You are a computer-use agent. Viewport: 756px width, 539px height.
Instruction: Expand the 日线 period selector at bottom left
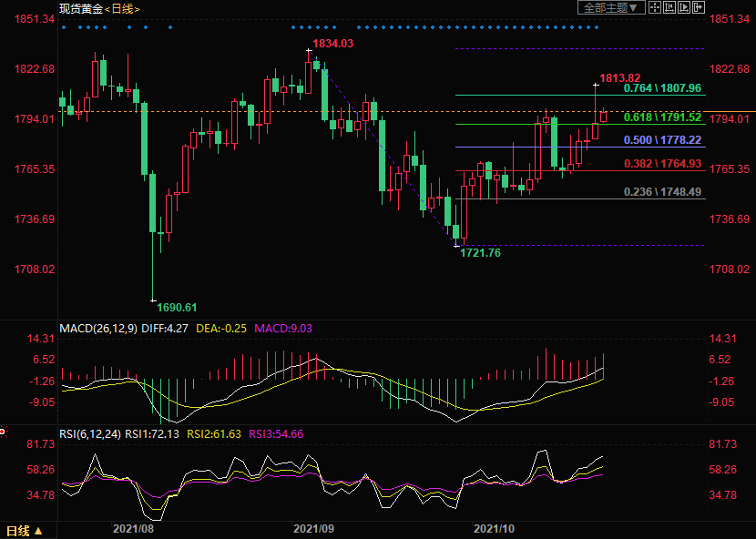22,530
